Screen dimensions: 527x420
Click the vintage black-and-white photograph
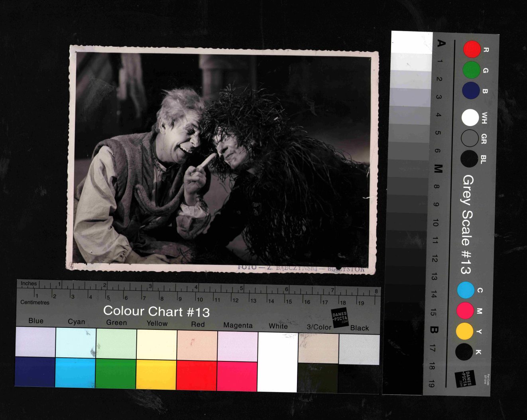point(222,160)
